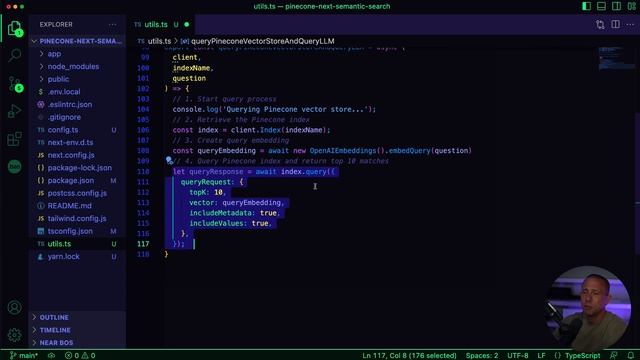Click the lightbulb code action on line 109
Image resolution: width=640 pixels, height=360 pixels.
point(169,160)
